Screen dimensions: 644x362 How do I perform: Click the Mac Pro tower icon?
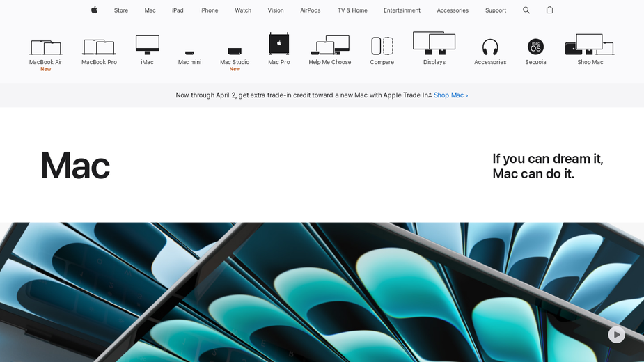279,44
